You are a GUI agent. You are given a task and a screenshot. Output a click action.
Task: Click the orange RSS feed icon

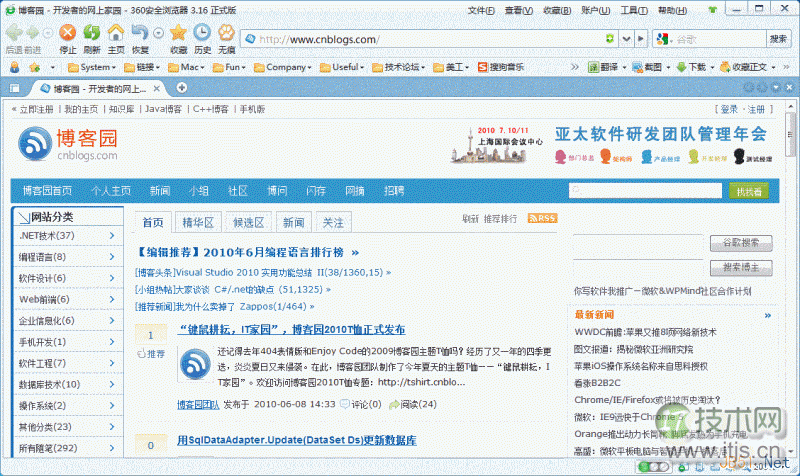click(542, 218)
